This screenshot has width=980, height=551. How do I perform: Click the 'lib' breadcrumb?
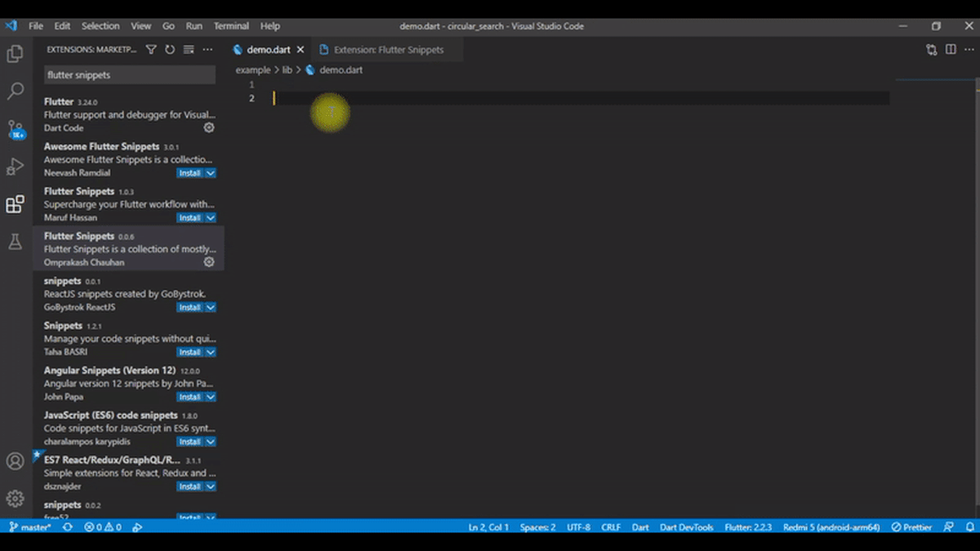pyautogui.click(x=287, y=70)
